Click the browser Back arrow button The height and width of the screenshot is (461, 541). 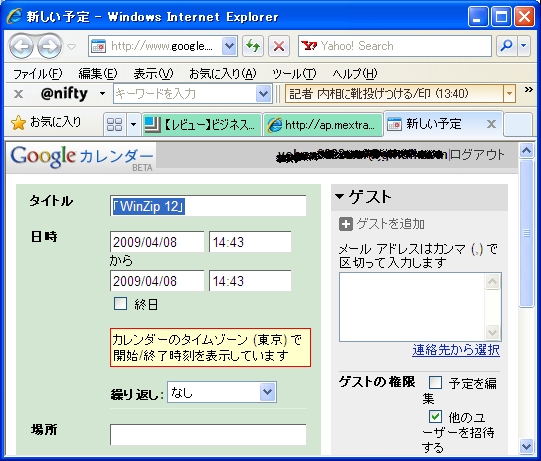21,46
